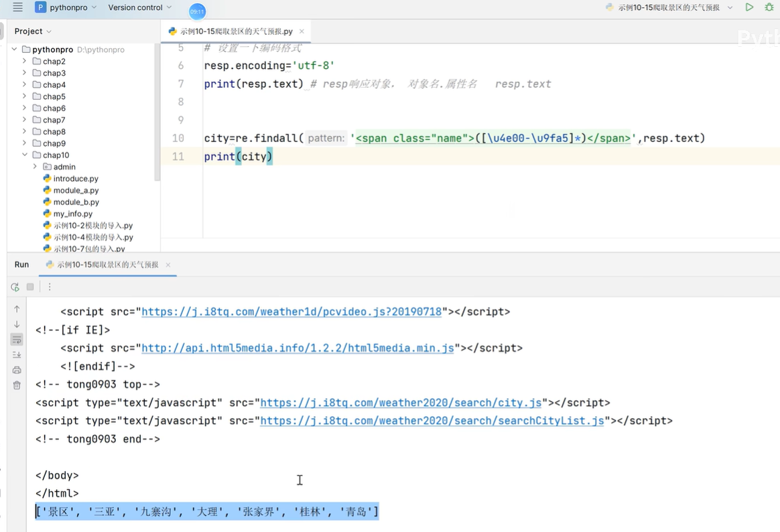Screen dimensions: 780x532
Task: Open the searchCityList.js link
Action: [432, 421]
